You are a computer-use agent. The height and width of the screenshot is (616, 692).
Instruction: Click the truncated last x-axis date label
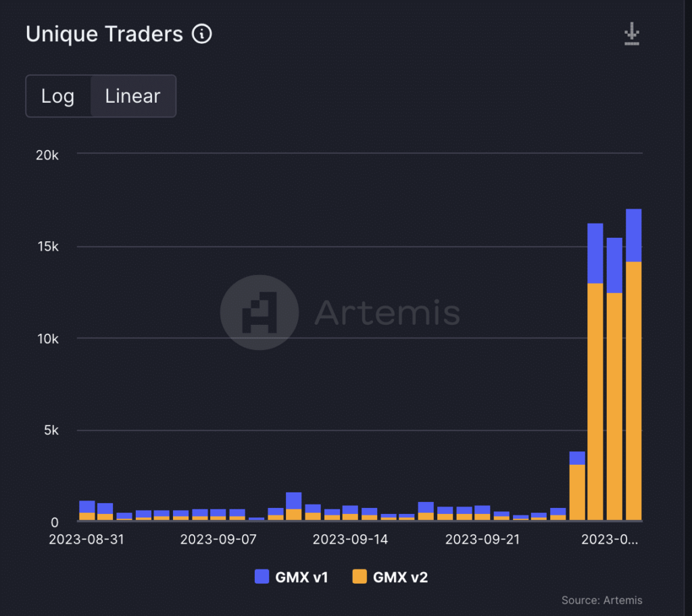(x=610, y=540)
